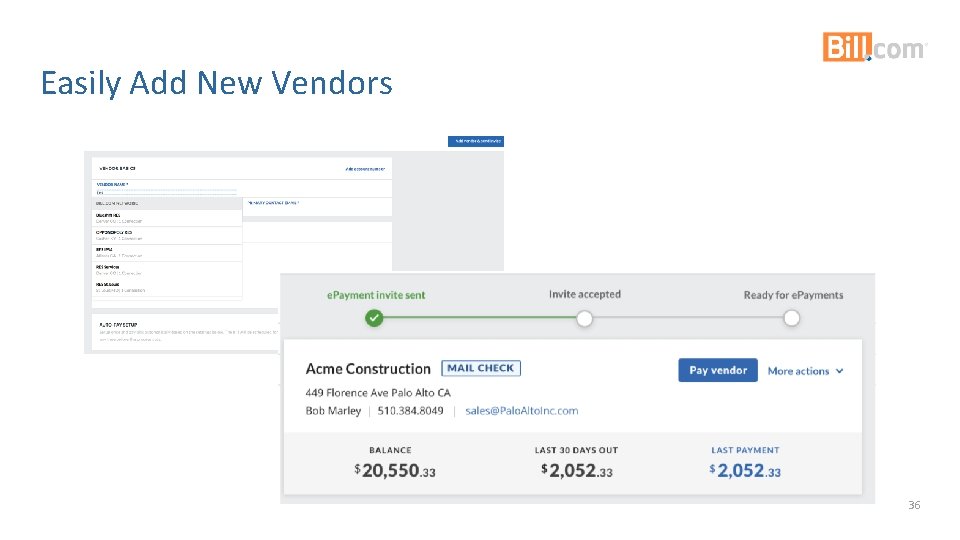Click the Acme Construction vendor name
Image resolution: width=960 pixels, height=540 pixels.
(x=368, y=369)
